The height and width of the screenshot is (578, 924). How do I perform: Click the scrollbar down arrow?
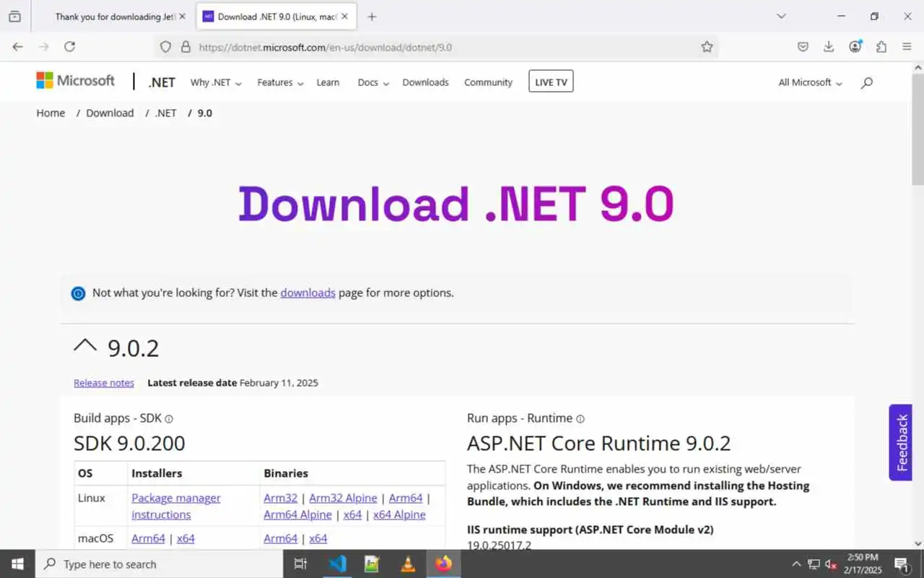click(918, 543)
